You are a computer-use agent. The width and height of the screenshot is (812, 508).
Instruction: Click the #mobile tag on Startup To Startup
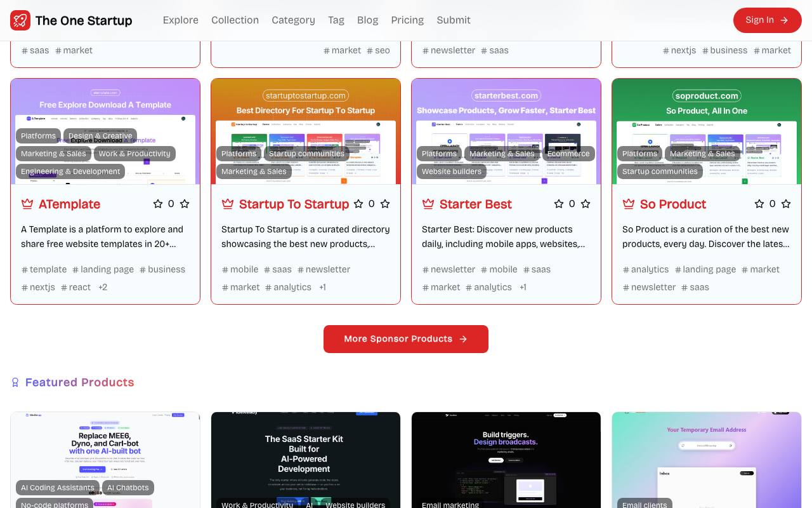240,269
